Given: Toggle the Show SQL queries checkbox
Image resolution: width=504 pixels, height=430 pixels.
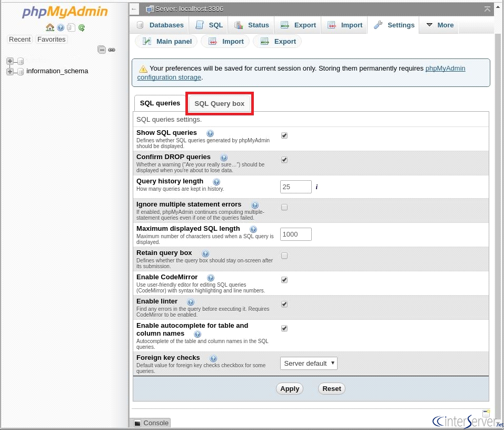Looking at the screenshot, I should click(284, 136).
